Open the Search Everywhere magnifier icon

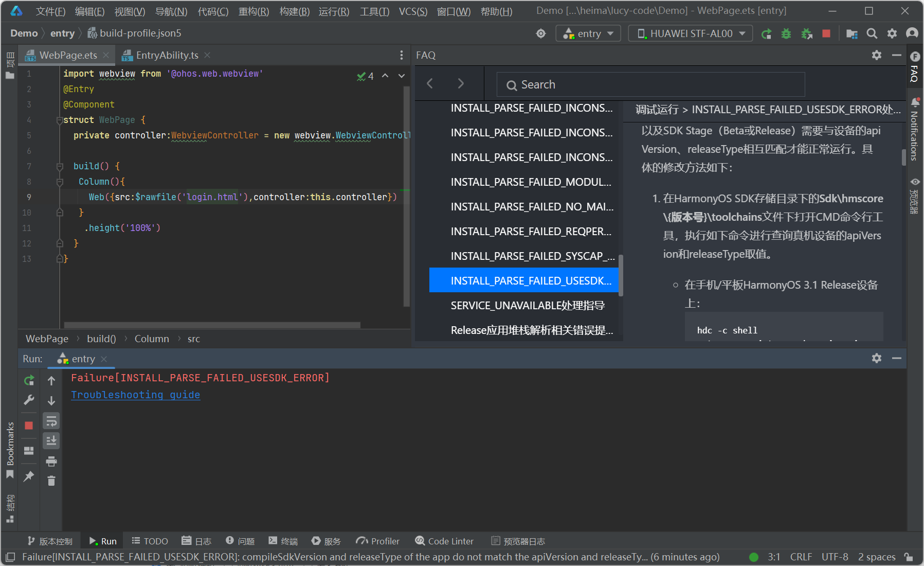872,33
